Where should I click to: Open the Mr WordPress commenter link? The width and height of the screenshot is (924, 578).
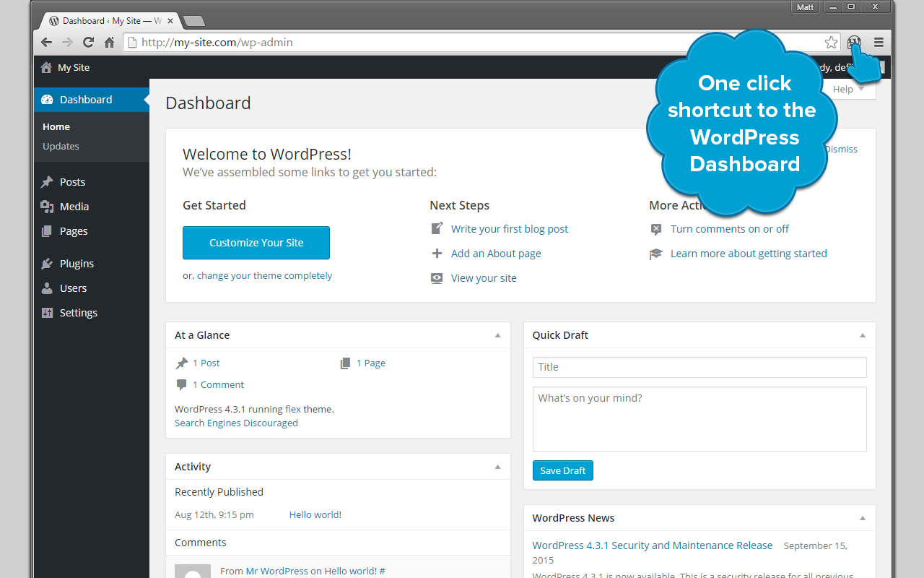pyautogui.click(x=277, y=571)
